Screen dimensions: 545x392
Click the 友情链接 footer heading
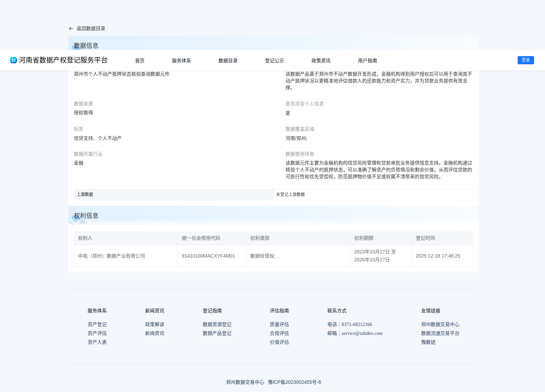coord(431,311)
